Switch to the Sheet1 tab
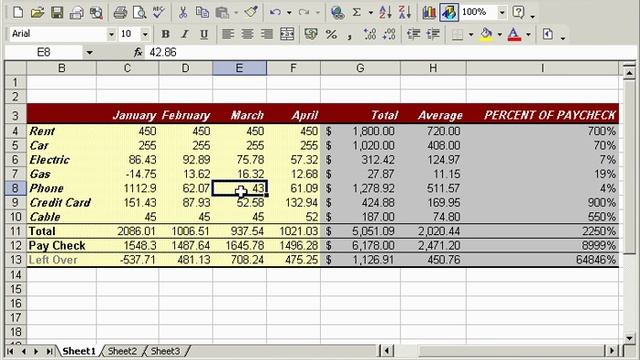Image resolution: width=640 pixels, height=360 pixels. [79, 351]
